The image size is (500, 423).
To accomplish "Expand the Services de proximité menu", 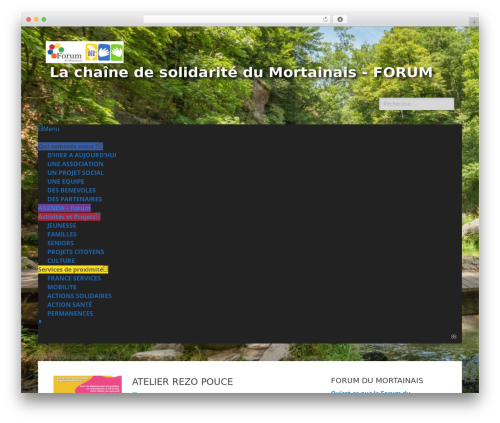I will tap(73, 269).
